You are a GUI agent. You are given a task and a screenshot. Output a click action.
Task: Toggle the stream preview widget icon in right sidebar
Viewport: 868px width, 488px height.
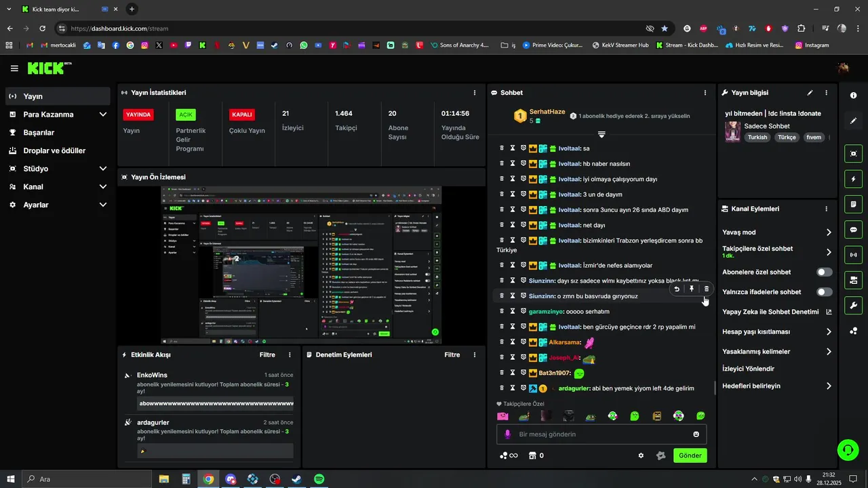click(854, 154)
